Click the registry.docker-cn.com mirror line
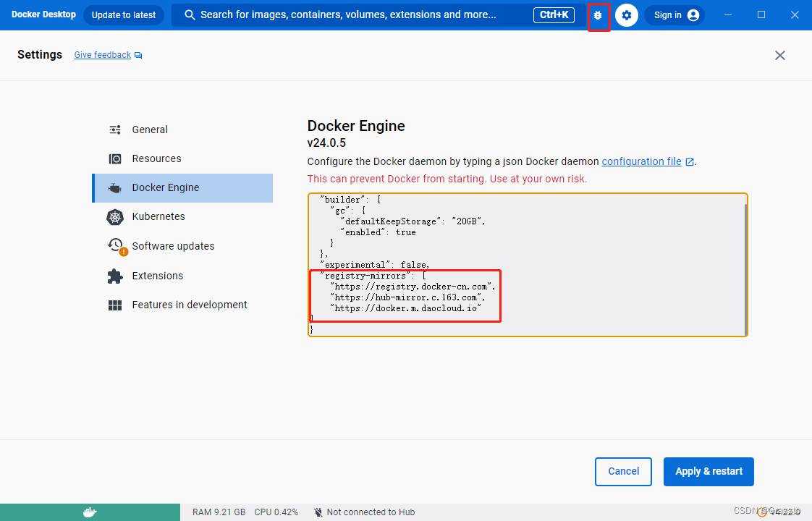Viewport: 812px width, 521px height. [413, 287]
